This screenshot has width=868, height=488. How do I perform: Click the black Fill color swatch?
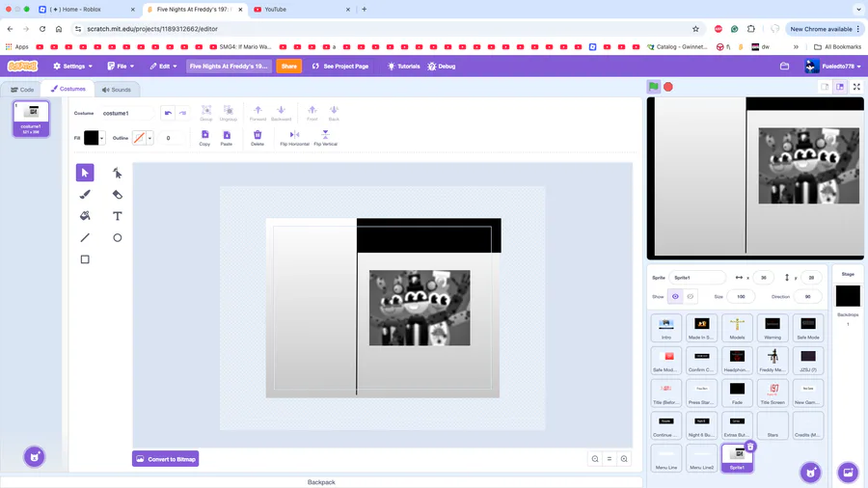tap(92, 138)
